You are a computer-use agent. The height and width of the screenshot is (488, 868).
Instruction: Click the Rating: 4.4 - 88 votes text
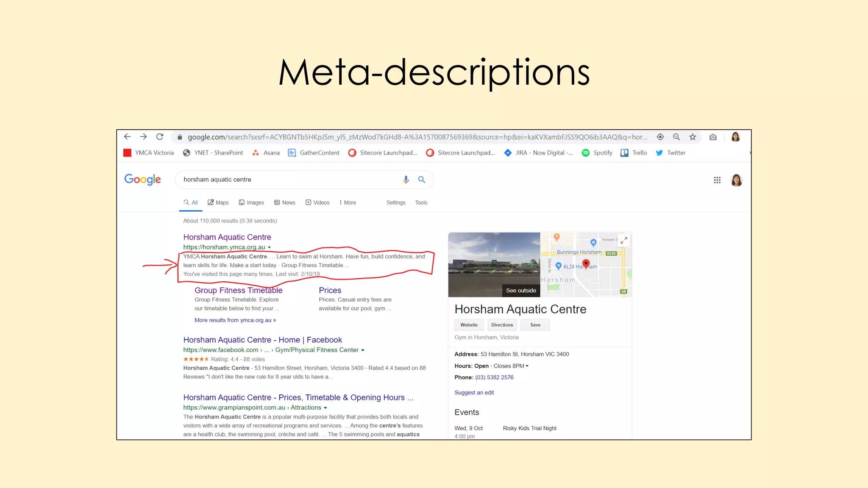[x=238, y=359]
